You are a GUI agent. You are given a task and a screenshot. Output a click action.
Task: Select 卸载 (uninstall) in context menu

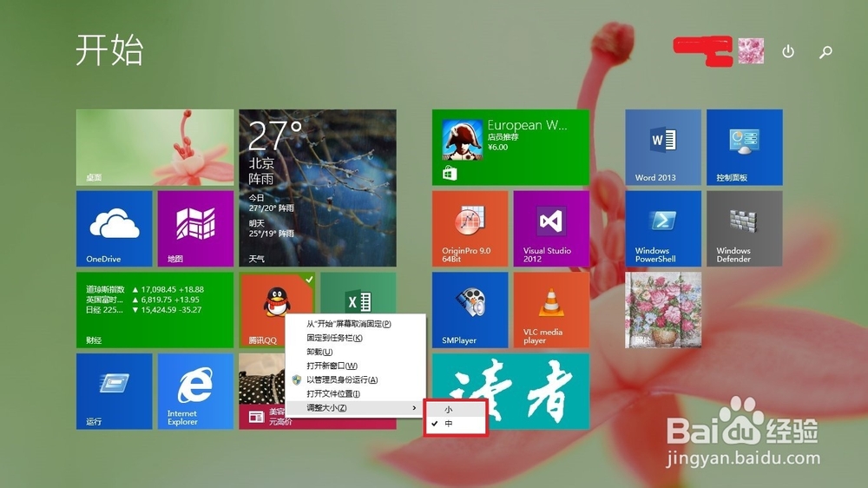pos(355,352)
